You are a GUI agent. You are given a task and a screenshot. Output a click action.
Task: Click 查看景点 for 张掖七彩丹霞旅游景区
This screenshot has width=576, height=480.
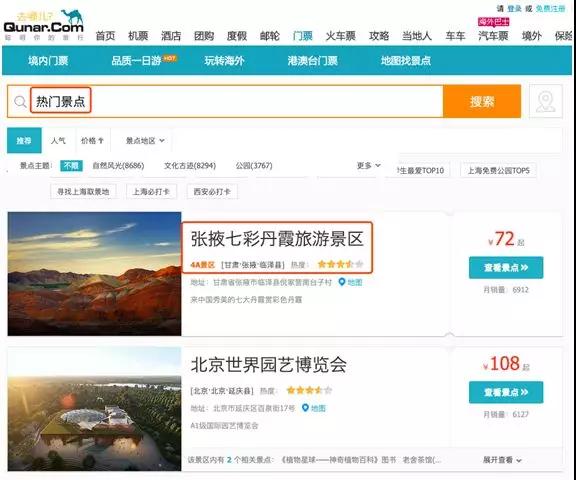coord(506,267)
